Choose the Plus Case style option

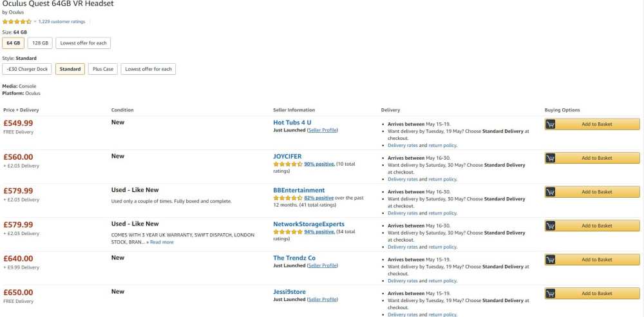[x=103, y=69]
